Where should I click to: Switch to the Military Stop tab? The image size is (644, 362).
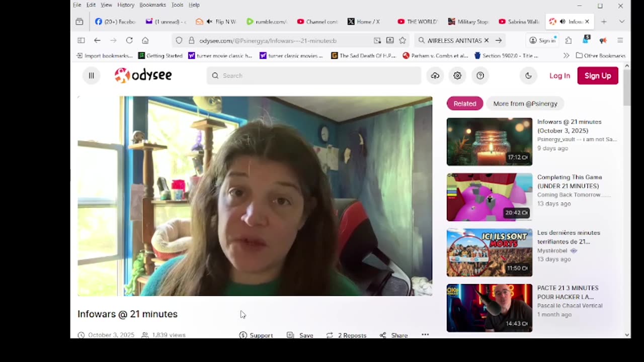[468, 22]
